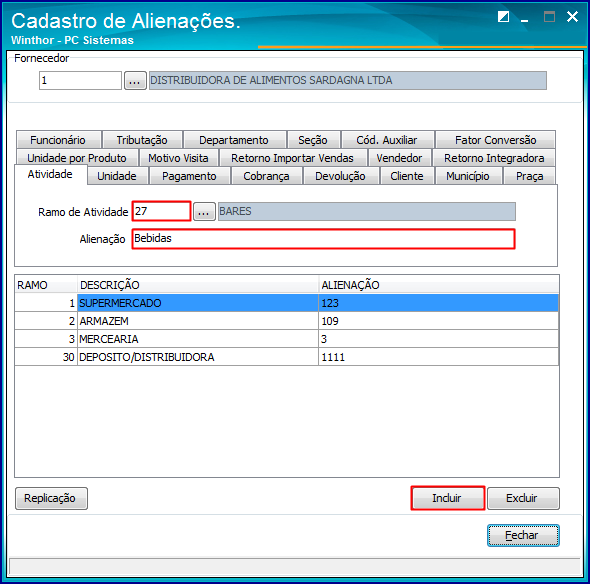The image size is (590, 584).
Task: Click ramo number 3 cell
Action: [46, 339]
